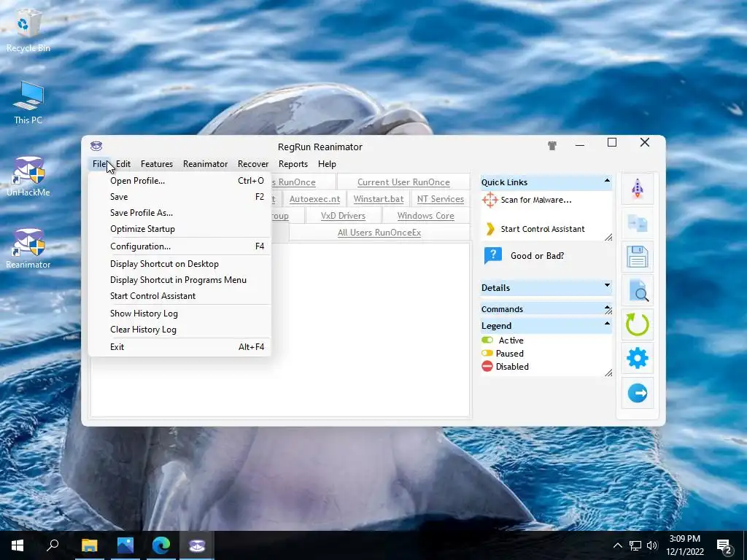Choose Display Shortcut in Programs Menu
This screenshot has height=560, width=747.
click(179, 280)
